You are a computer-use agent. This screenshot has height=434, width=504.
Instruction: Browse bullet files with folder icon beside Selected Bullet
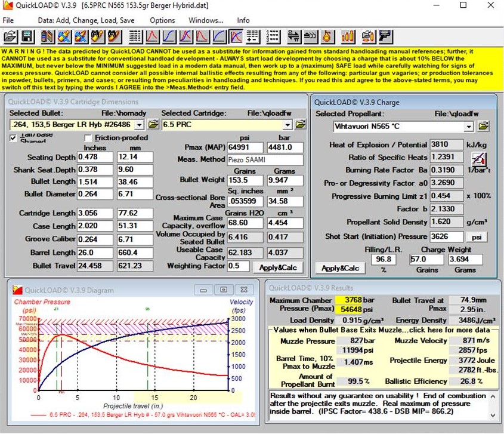coord(153,124)
